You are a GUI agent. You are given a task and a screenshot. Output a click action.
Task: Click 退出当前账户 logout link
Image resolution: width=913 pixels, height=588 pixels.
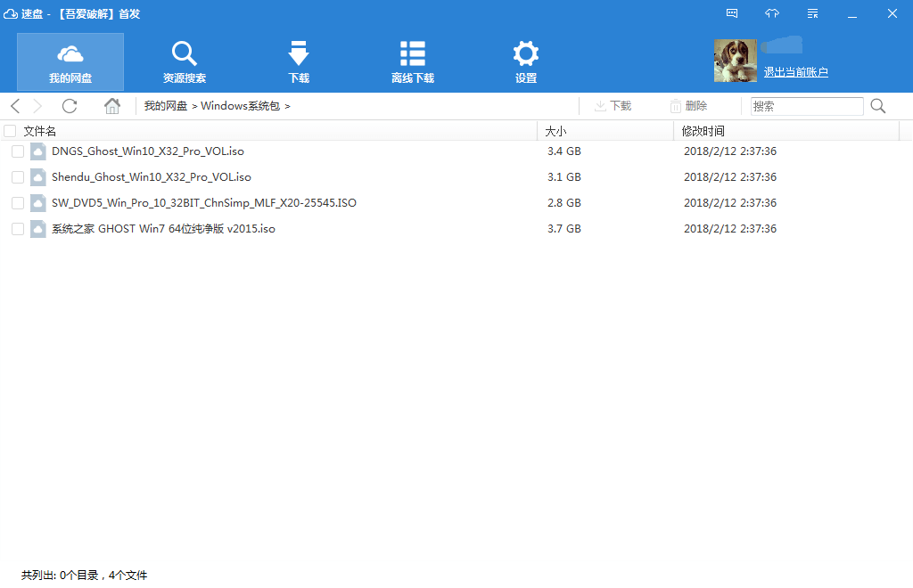(795, 72)
